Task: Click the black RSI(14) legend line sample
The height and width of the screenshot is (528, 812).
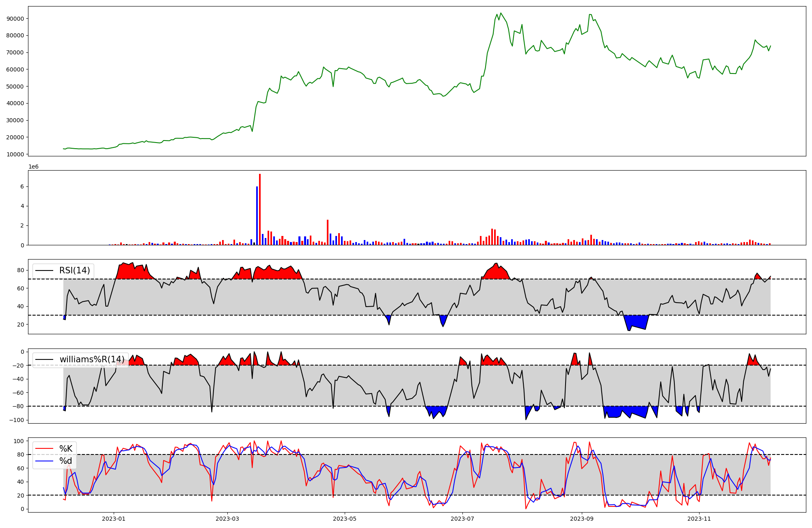Action: 44,270
